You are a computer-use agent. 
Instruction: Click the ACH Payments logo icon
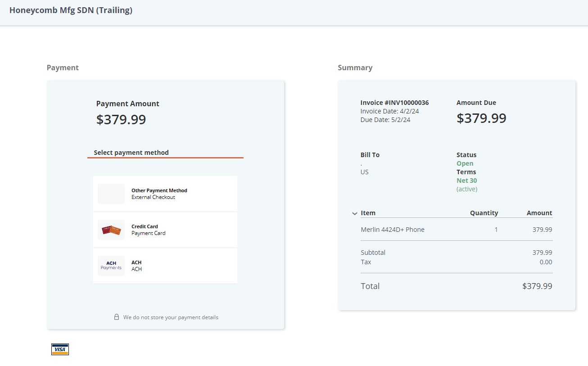click(111, 266)
